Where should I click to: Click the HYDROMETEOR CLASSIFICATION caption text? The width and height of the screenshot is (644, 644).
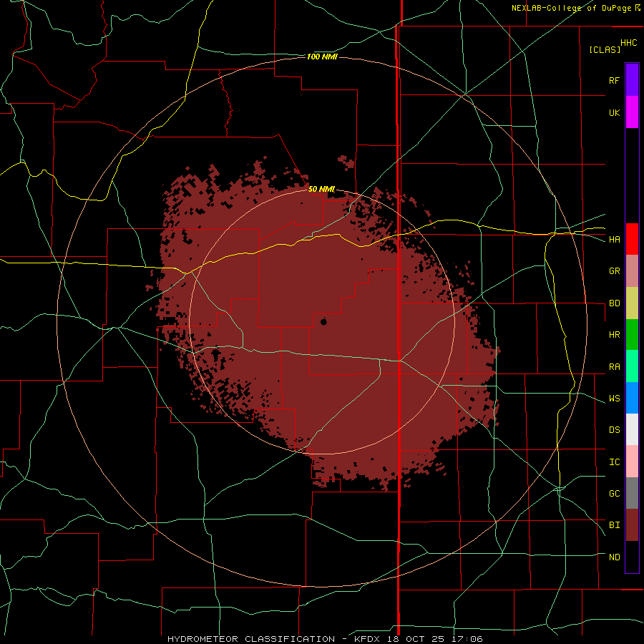coord(250,639)
